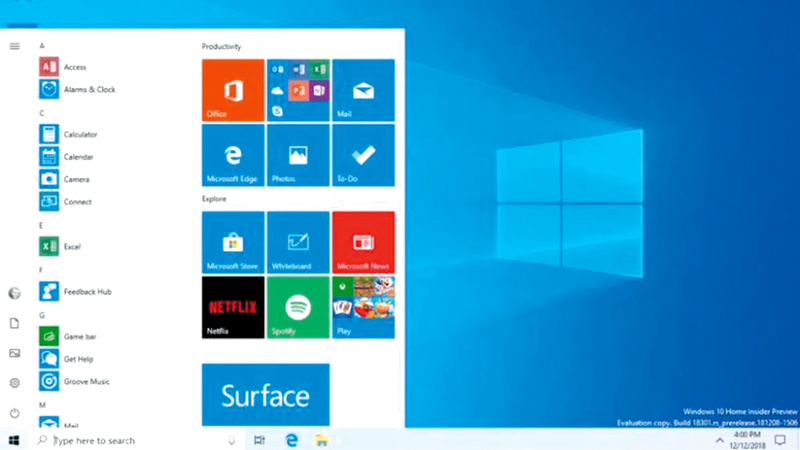Open the Spotify tile
Screen dimensions: 800x450
[x=297, y=307]
